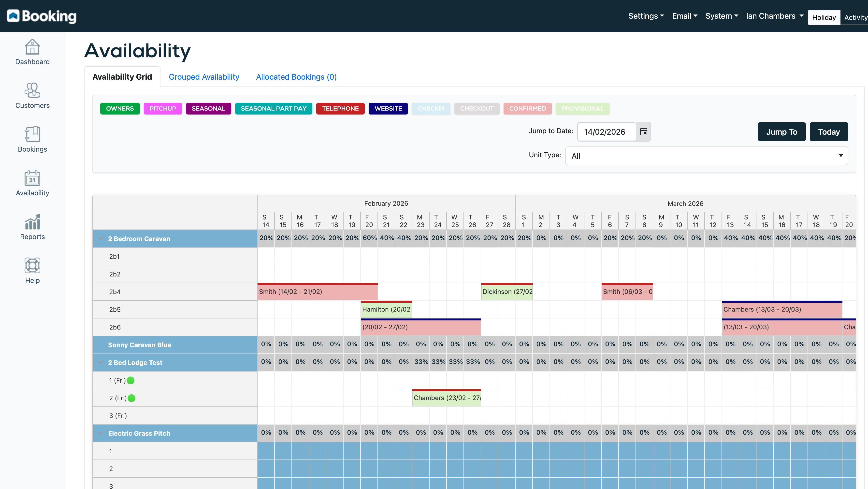Collapse the 2 Bed Lodge Test group
Viewport: 868px width, 489px height.
(x=101, y=363)
